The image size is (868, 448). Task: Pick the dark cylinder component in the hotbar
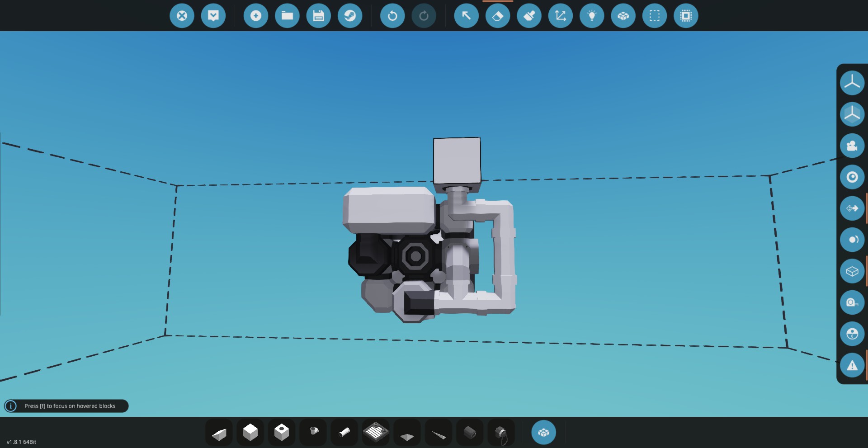[470, 433]
